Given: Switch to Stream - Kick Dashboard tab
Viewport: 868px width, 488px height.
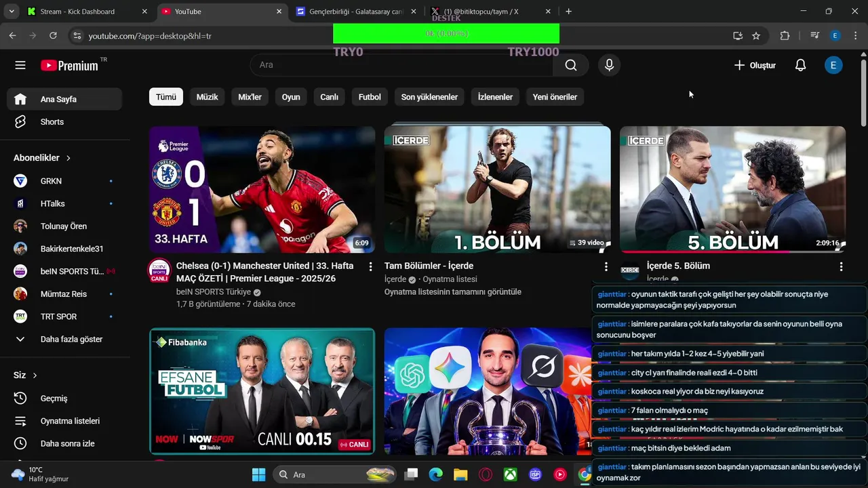Looking at the screenshot, I should point(87,12).
